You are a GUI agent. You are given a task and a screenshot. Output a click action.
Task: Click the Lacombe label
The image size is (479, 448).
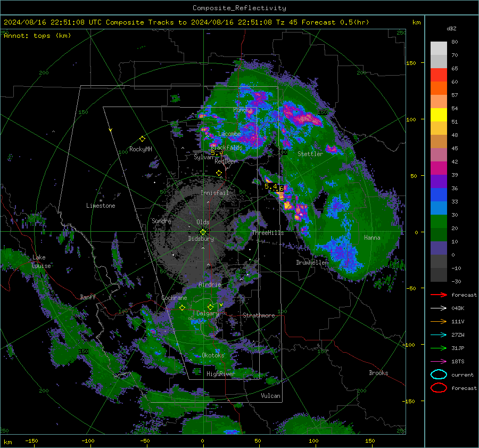[229, 134]
